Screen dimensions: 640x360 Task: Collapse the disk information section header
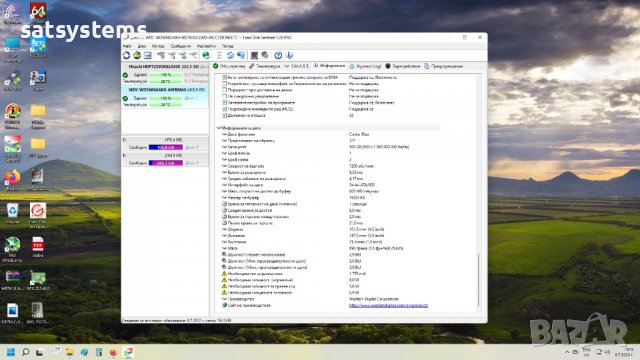[x=219, y=128]
